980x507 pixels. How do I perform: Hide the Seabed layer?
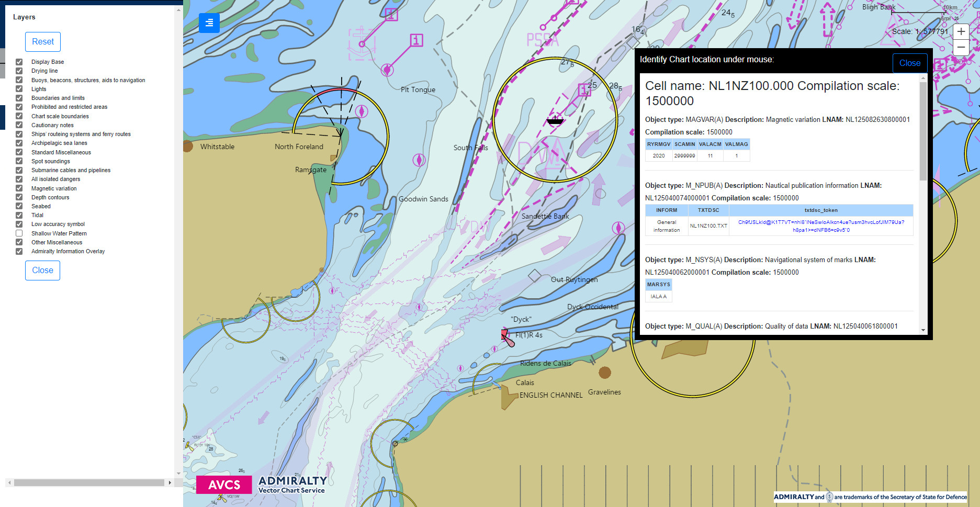[x=19, y=206]
